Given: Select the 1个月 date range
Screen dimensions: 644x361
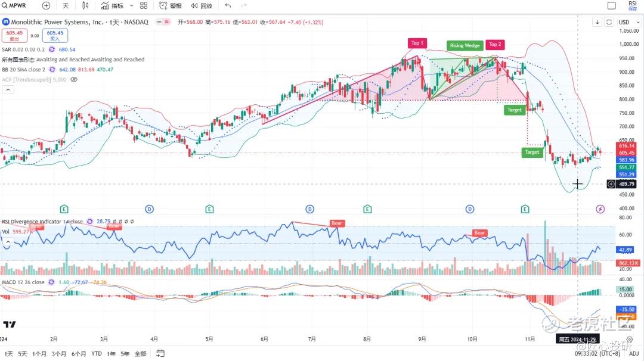Looking at the screenshot, I should click(x=39, y=354).
